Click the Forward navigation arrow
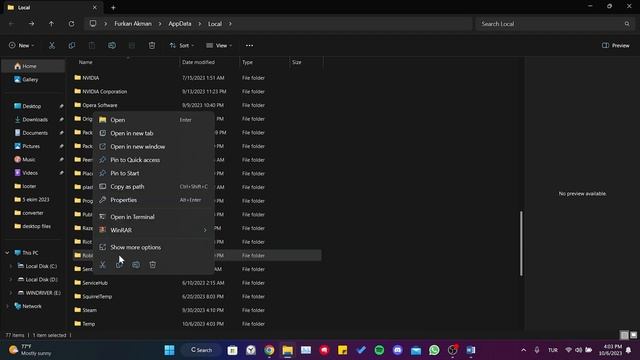 [x=31, y=24]
